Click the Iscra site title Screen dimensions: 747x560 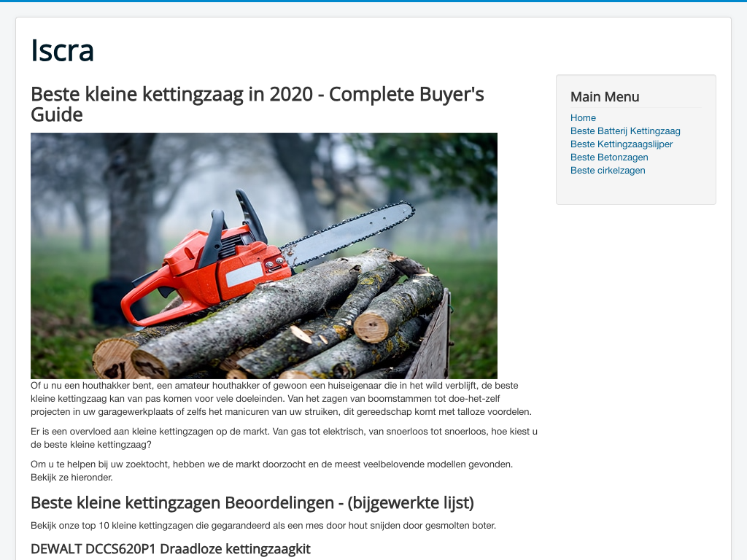click(63, 50)
